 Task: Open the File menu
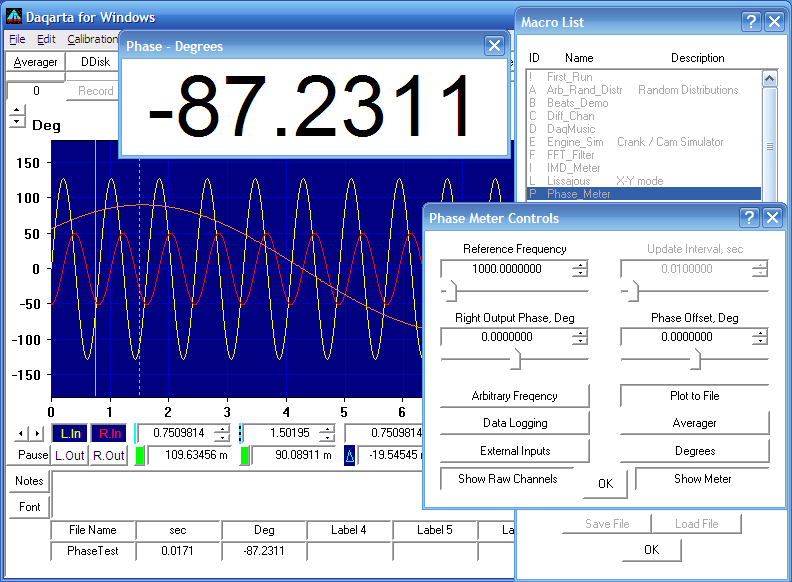[17, 39]
